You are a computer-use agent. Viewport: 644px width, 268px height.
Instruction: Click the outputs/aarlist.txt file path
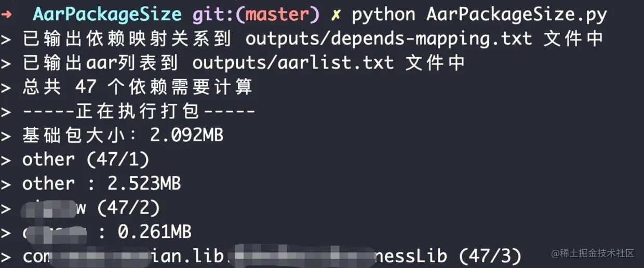pos(293,63)
